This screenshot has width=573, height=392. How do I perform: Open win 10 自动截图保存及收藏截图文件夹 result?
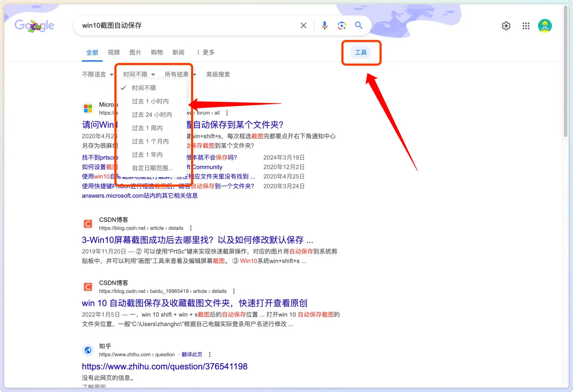tap(194, 303)
